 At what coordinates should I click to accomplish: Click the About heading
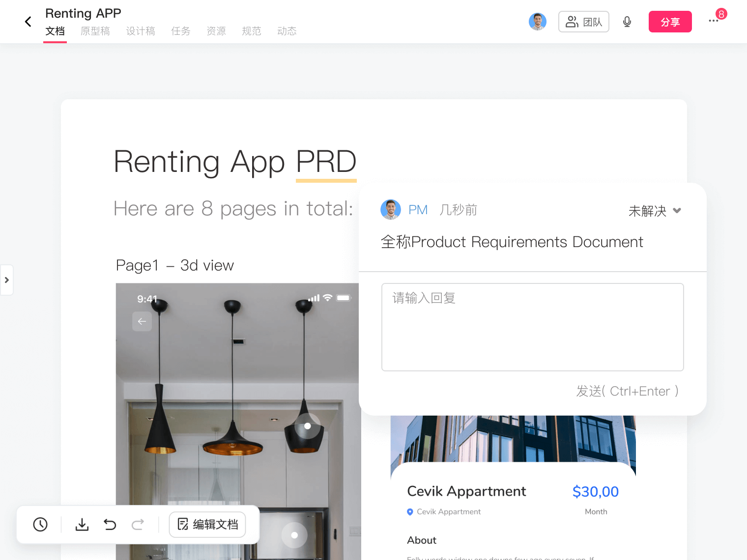[422, 540]
